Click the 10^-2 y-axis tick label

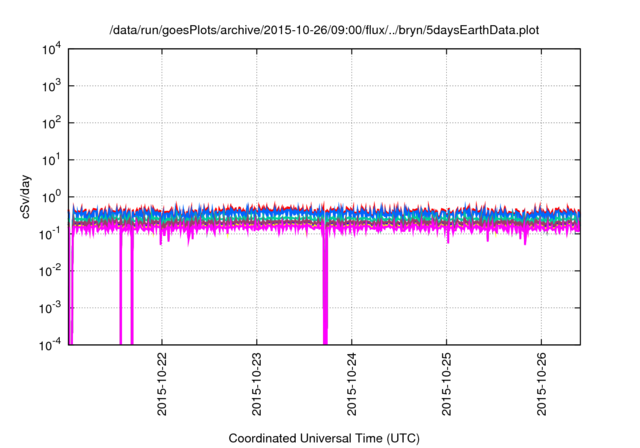[51, 271]
